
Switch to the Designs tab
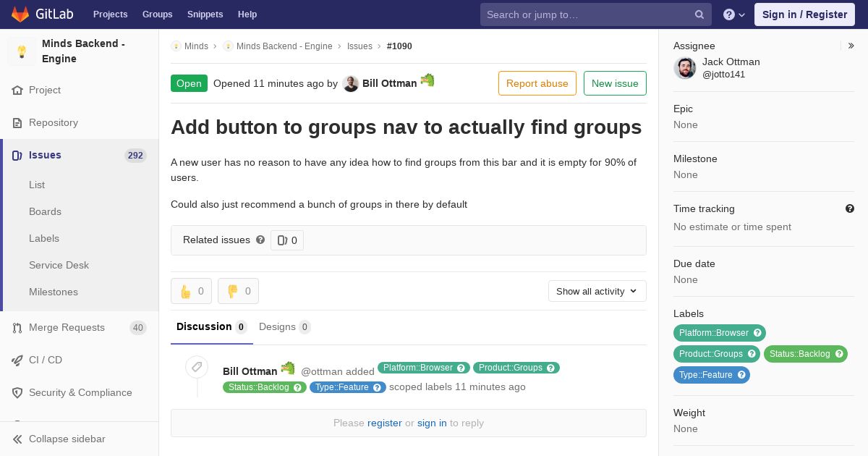pyautogui.click(x=284, y=327)
